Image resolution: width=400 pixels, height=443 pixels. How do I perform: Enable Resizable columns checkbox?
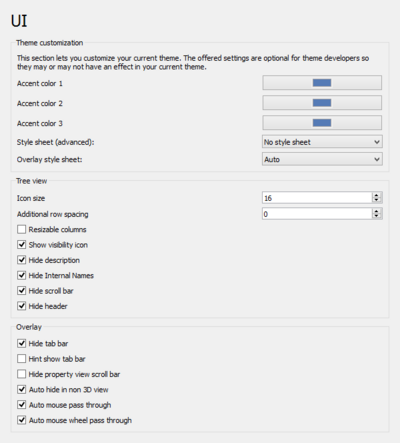(22, 229)
